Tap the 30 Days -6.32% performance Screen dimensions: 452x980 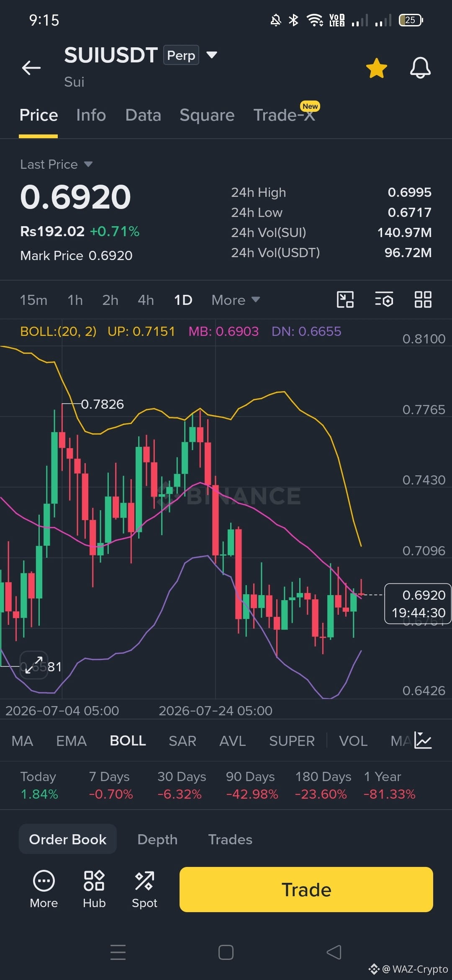click(x=182, y=785)
